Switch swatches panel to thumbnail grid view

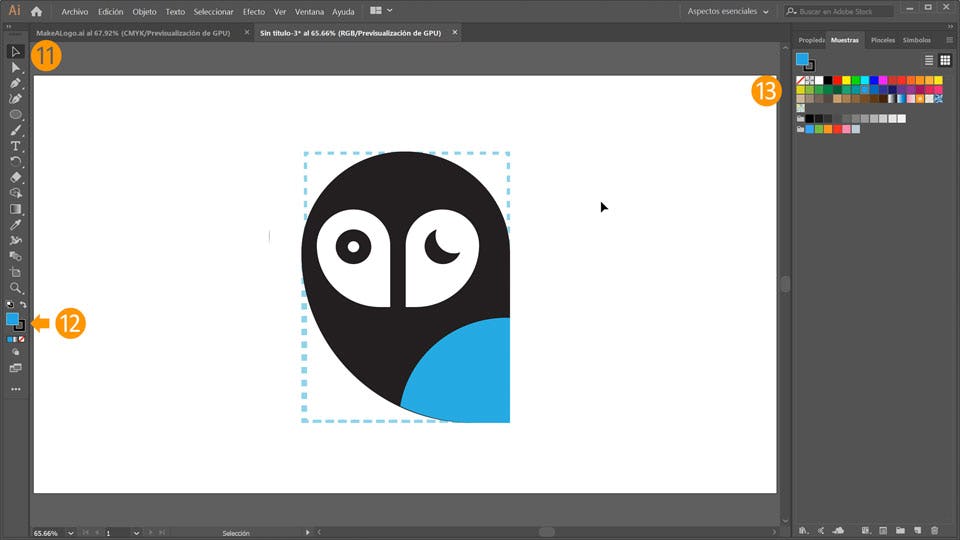pyautogui.click(x=945, y=61)
